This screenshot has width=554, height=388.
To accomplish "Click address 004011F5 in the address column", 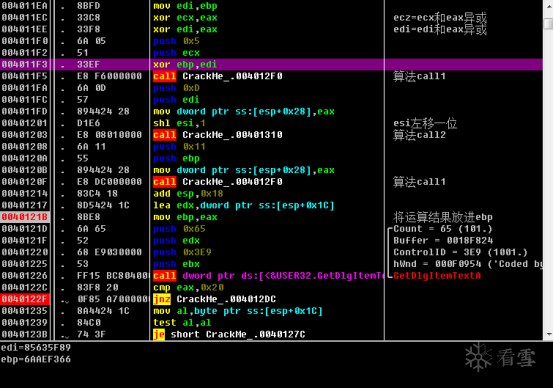I will coord(24,76).
